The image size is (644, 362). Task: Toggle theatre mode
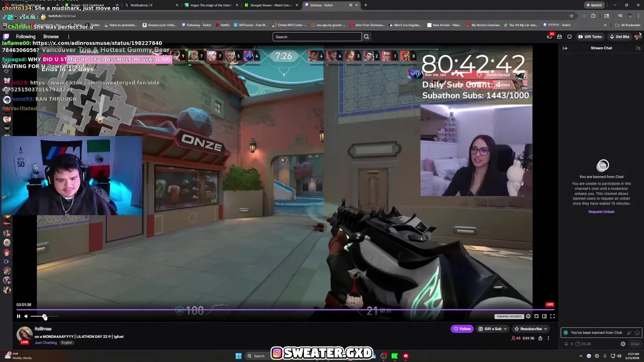click(544, 316)
